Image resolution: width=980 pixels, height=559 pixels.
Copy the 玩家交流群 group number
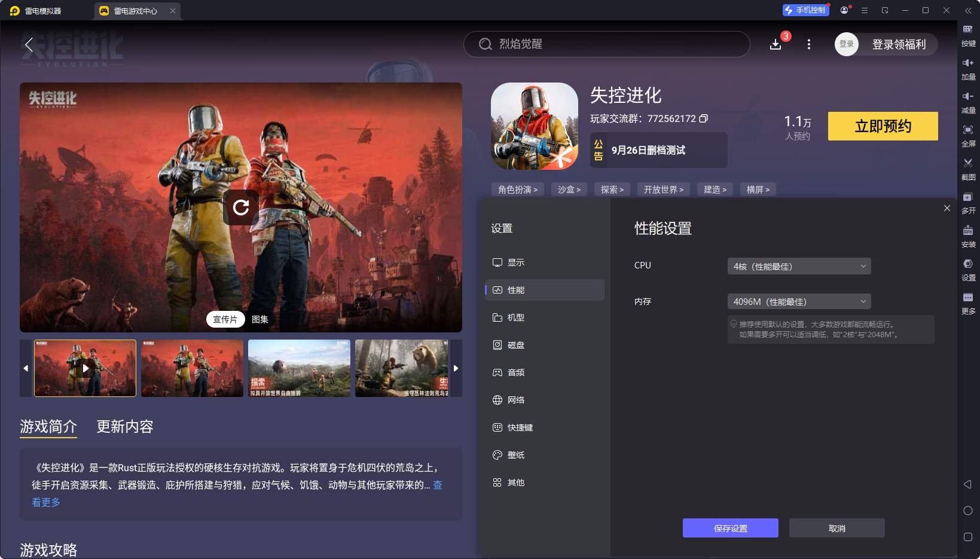704,118
